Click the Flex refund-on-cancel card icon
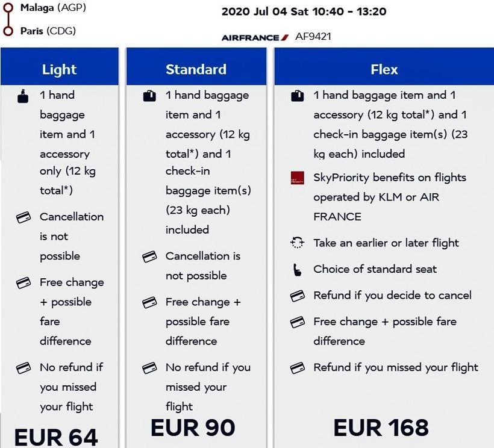494x448 pixels. (x=297, y=296)
